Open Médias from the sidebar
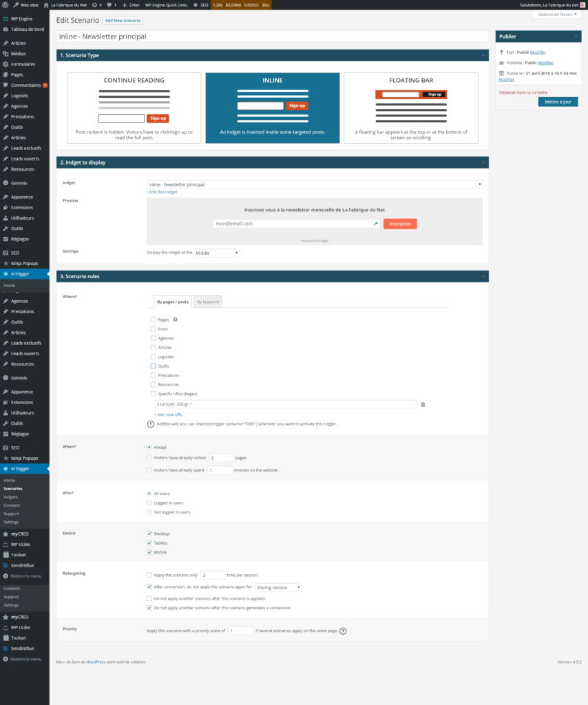This screenshot has height=705, width=588. (18, 54)
